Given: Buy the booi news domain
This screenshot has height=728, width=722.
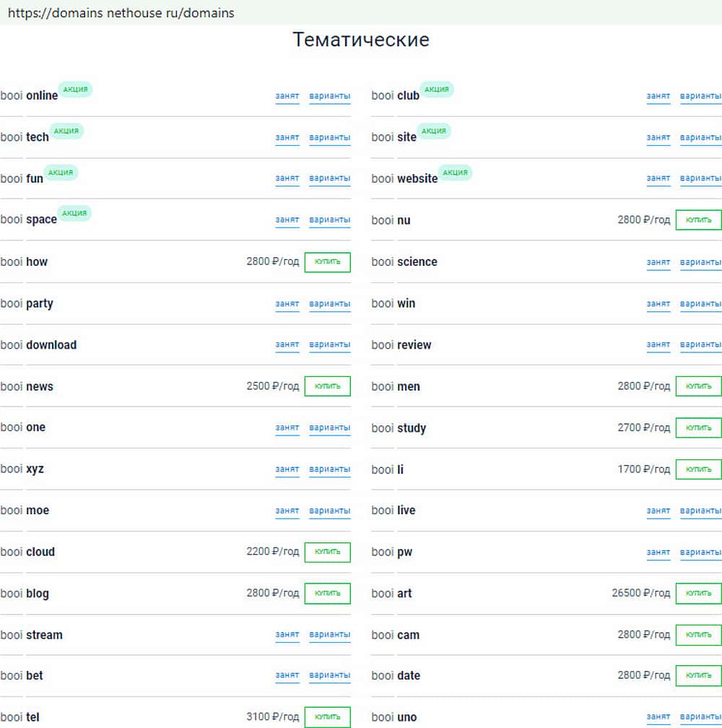Looking at the screenshot, I should (x=328, y=386).
